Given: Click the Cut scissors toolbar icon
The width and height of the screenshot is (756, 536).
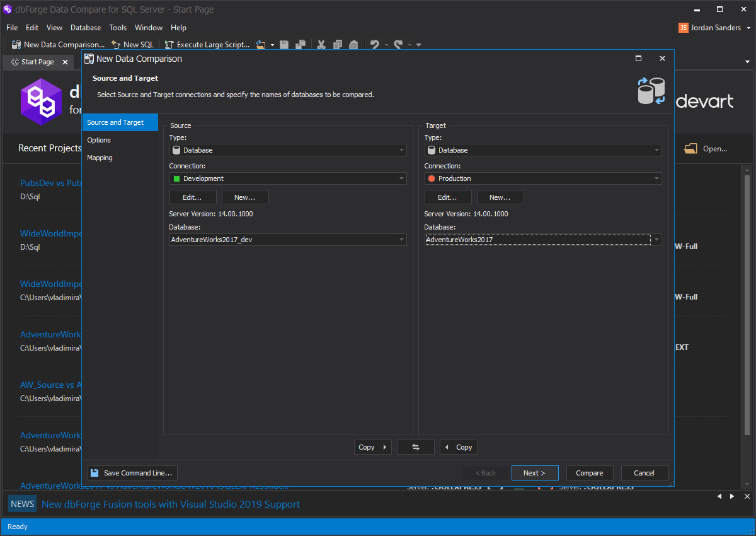Looking at the screenshot, I should click(321, 45).
